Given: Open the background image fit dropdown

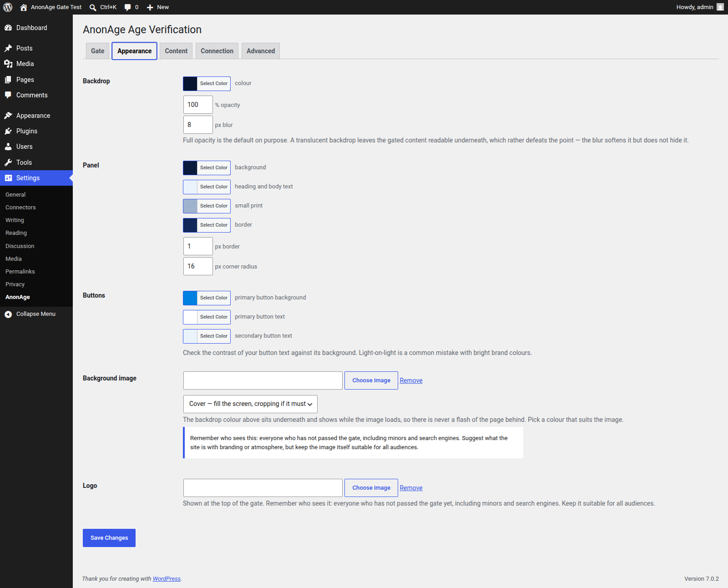Looking at the screenshot, I should pos(250,404).
